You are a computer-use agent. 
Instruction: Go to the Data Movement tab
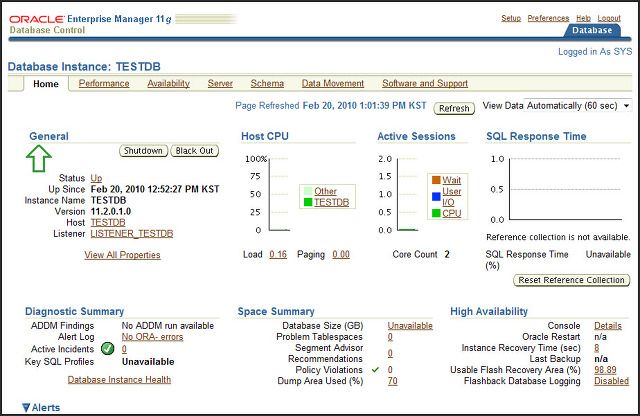coord(333,83)
